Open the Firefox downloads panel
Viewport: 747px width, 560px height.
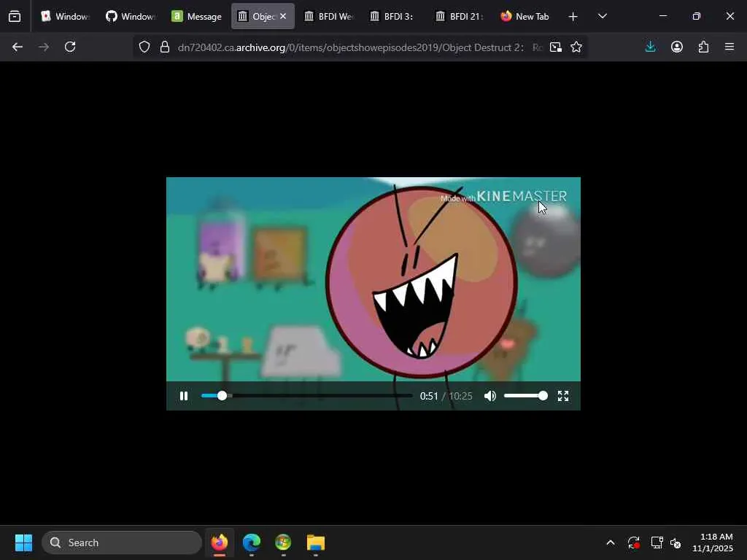click(x=650, y=47)
